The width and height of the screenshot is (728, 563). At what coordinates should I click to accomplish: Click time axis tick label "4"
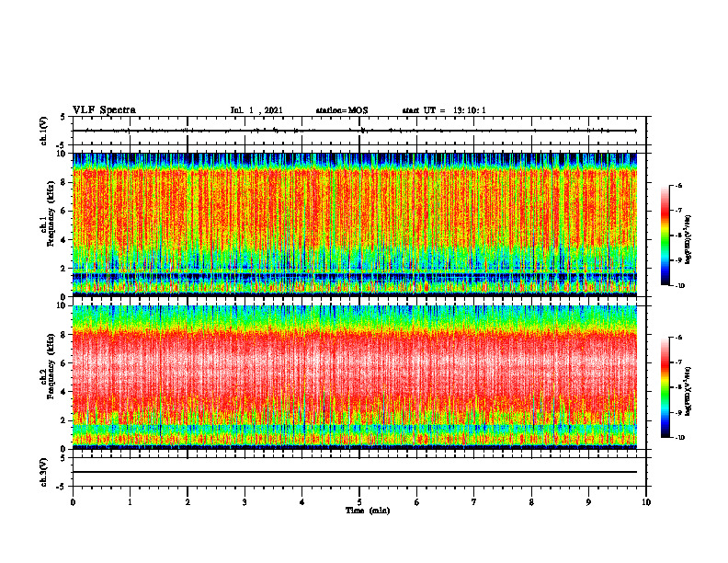[x=302, y=502]
